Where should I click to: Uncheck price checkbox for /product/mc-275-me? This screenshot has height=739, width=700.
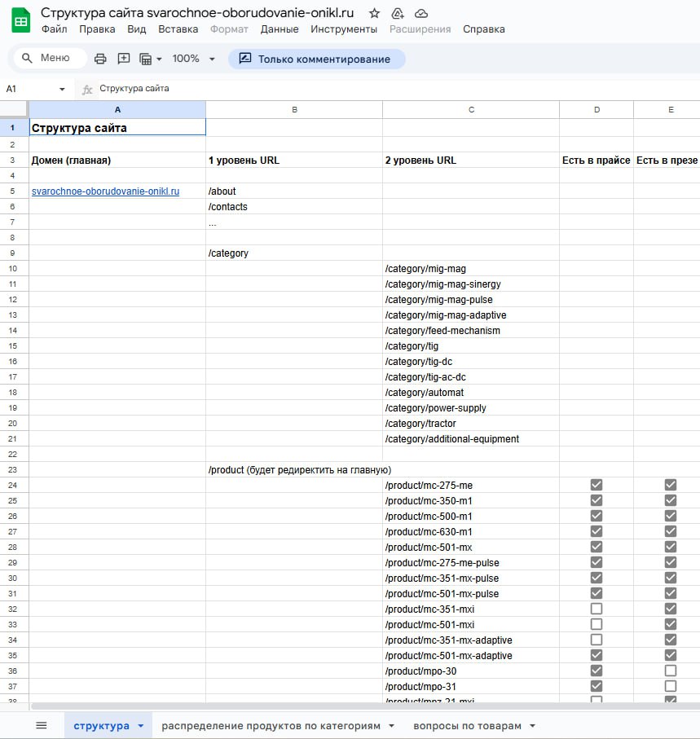point(597,485)
